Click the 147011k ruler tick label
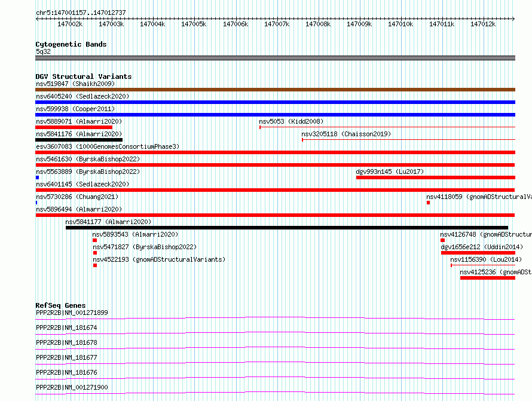 pos(442,24)
